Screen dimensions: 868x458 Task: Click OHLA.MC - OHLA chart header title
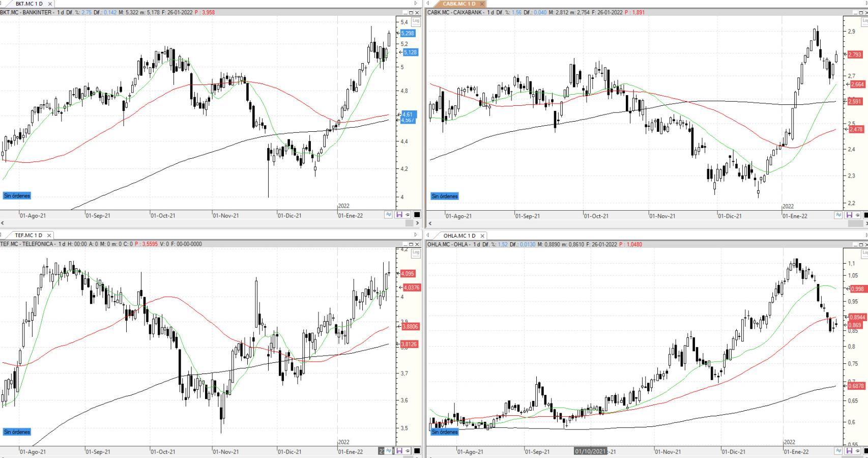click(x=448, y=245)
